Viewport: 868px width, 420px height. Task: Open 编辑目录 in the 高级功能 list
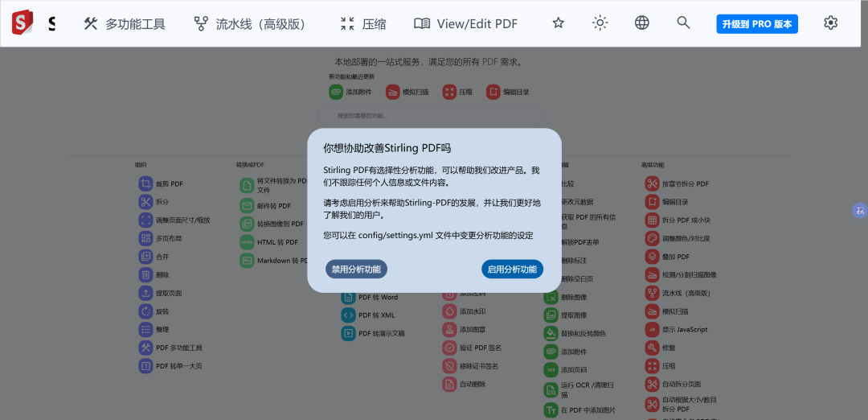point(666,202)
